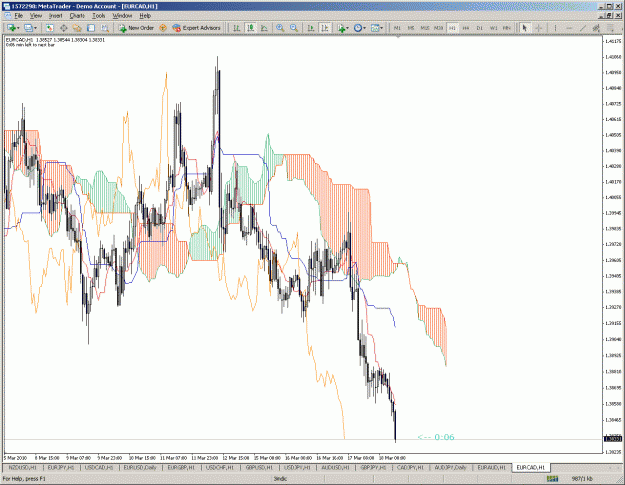Open the Indicators dropdown arrow
The height and width of the screenshot is (485, 625).
(348, 28)
